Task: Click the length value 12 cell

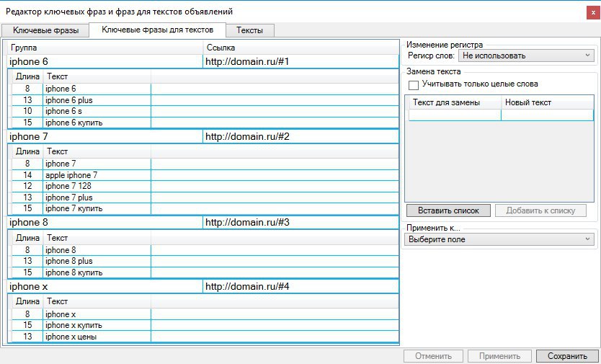Action: 27,186
